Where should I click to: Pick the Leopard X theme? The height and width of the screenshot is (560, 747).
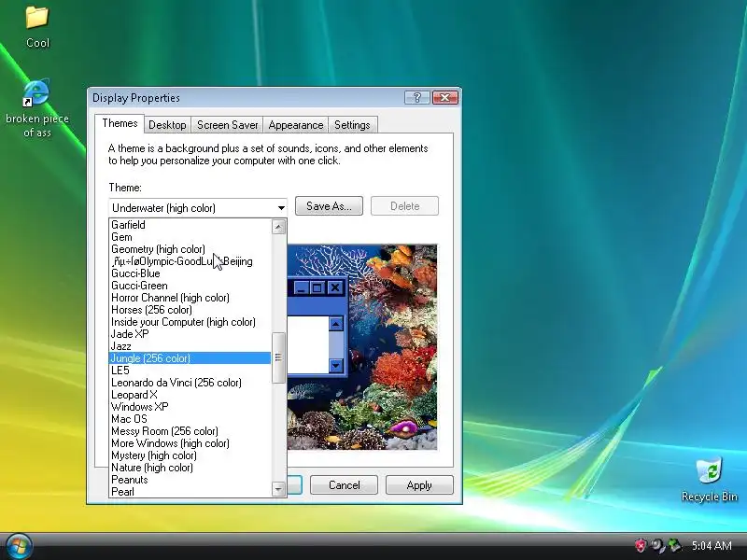click(190, 395)
